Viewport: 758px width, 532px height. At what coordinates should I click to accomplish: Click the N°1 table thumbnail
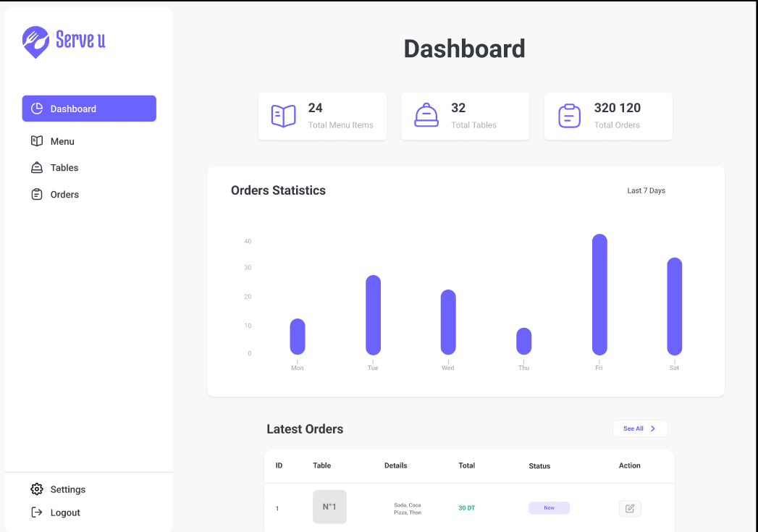coord(329,507)
